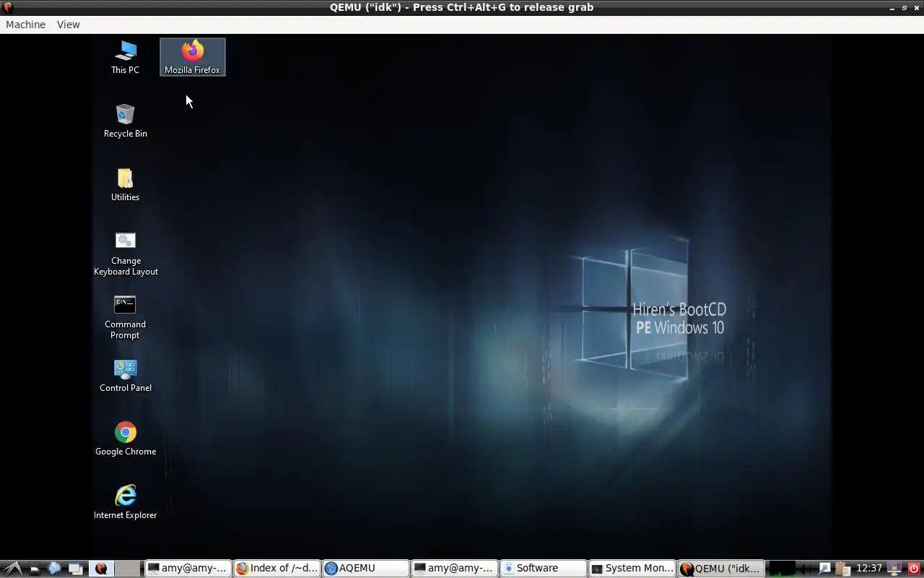Open the clipboard manager tray icon
The height and width of the screenshot is (578, 924).
click(842, 569)
